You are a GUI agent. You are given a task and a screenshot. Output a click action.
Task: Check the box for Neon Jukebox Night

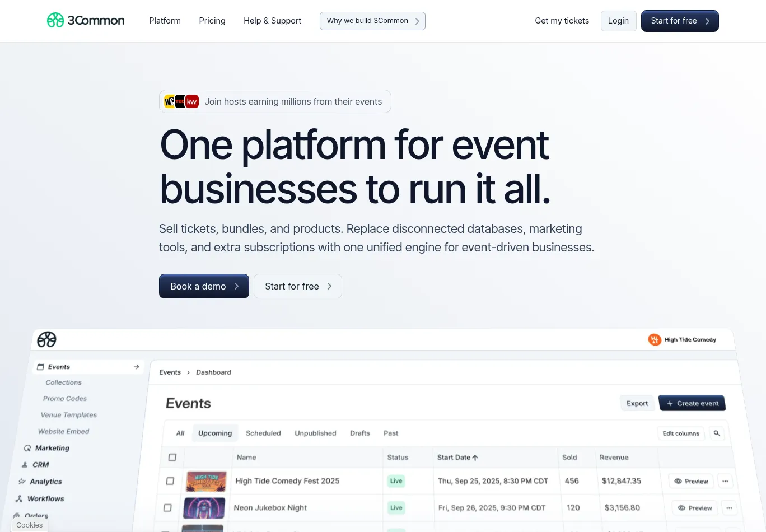pyautogui.click(x=167, y=508)
